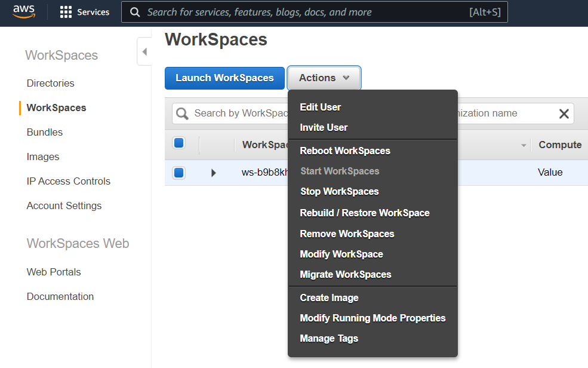The image size is (588, 368).
Task: Open Directories in the sidebar
Action: click(51, 83)
